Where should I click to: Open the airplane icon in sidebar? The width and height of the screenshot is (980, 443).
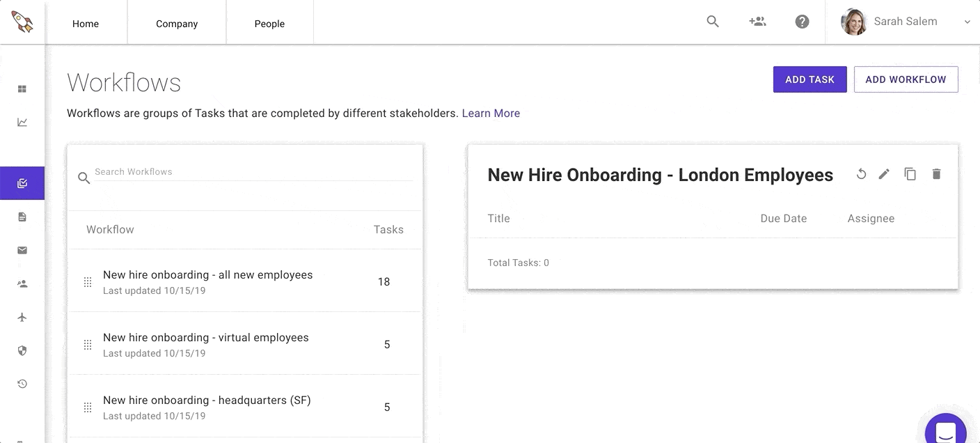point(22,318)
